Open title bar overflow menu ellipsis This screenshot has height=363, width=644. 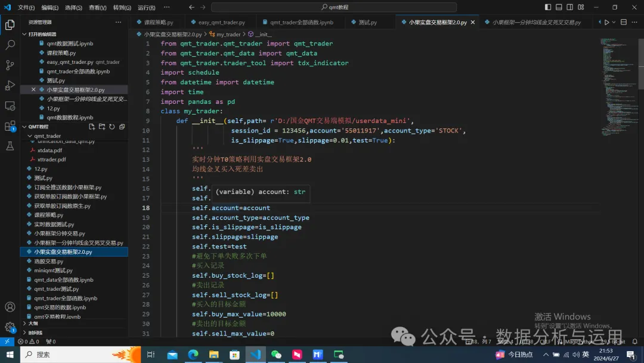click(167, 7)
